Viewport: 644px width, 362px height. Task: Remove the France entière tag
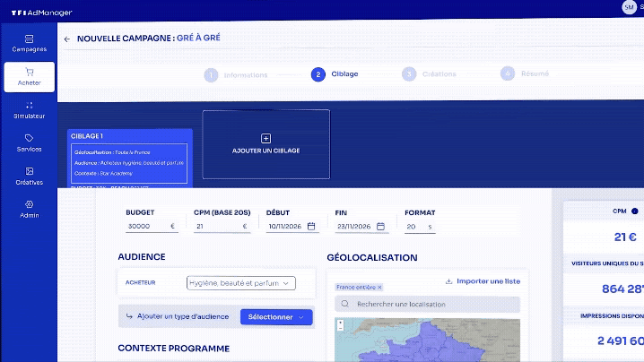pyautogui.click(x=379, y=287)
